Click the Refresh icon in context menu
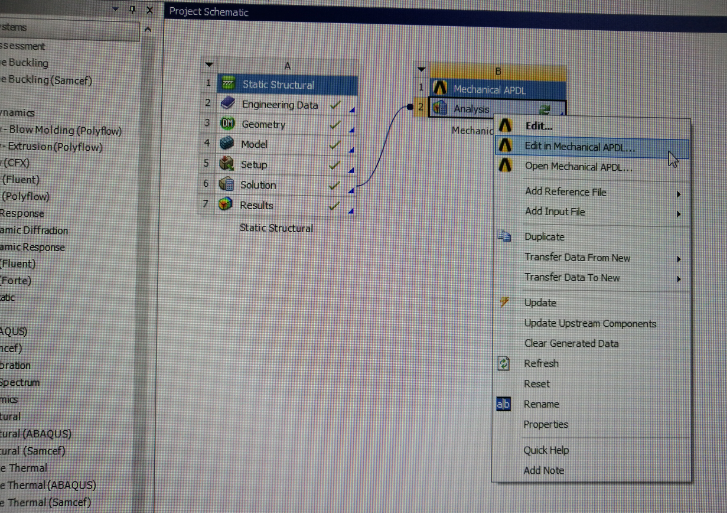727x513 pixels. click(504, 363)
